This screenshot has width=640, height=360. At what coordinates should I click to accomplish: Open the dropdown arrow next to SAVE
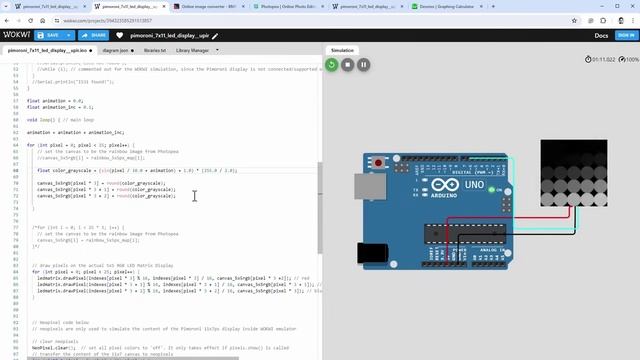(x=69, y=36)
